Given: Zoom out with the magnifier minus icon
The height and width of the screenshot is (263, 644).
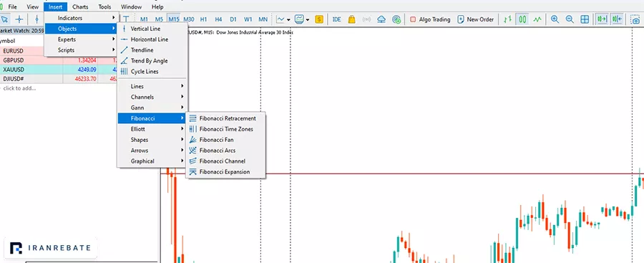Looking at the screenshot, I should (x=570, y=19).
